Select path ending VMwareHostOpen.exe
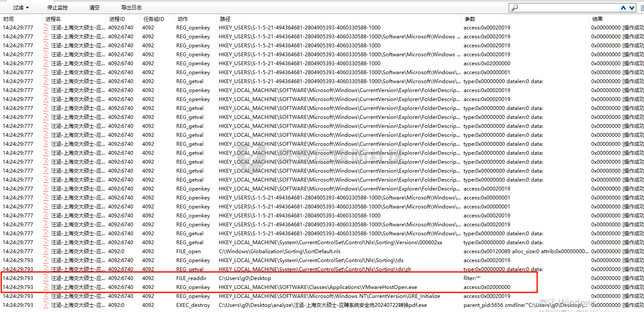Screen dimensions: 644x312 click(318, 287)
